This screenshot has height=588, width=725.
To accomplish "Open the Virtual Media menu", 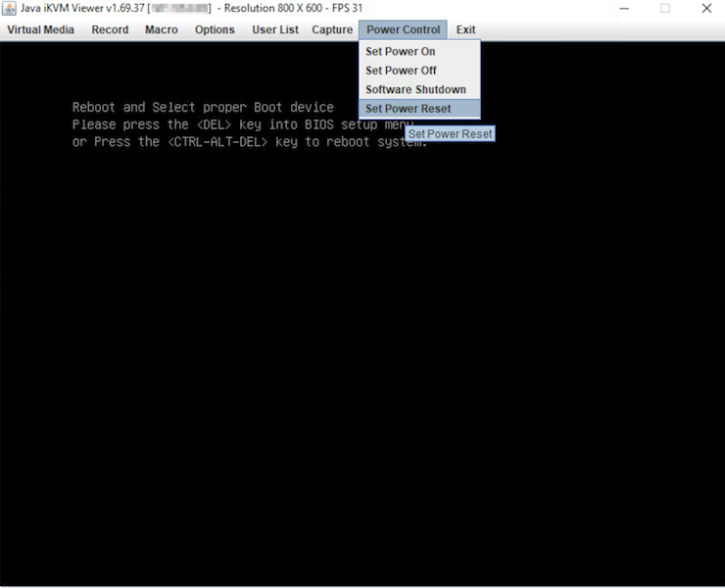I will coord(41,29).
